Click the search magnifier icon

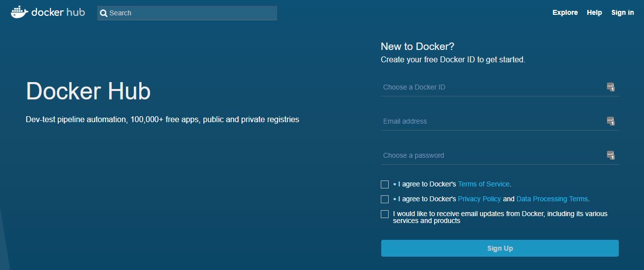[x=104, y=13]
